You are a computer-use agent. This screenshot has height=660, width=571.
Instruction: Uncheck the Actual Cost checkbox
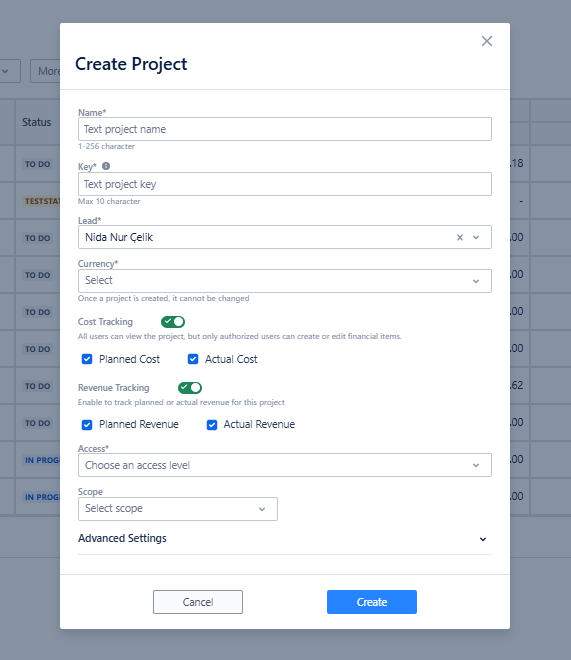click(193, 359)
